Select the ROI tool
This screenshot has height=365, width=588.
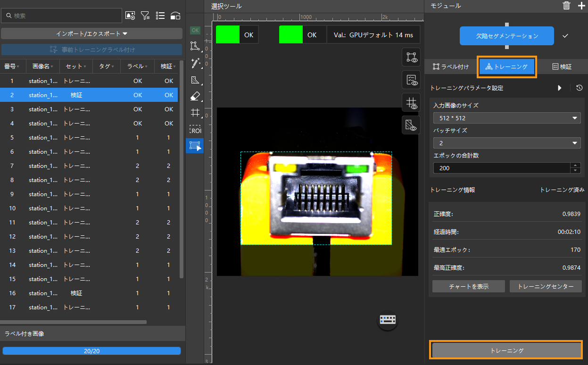[x=195, y=129]
